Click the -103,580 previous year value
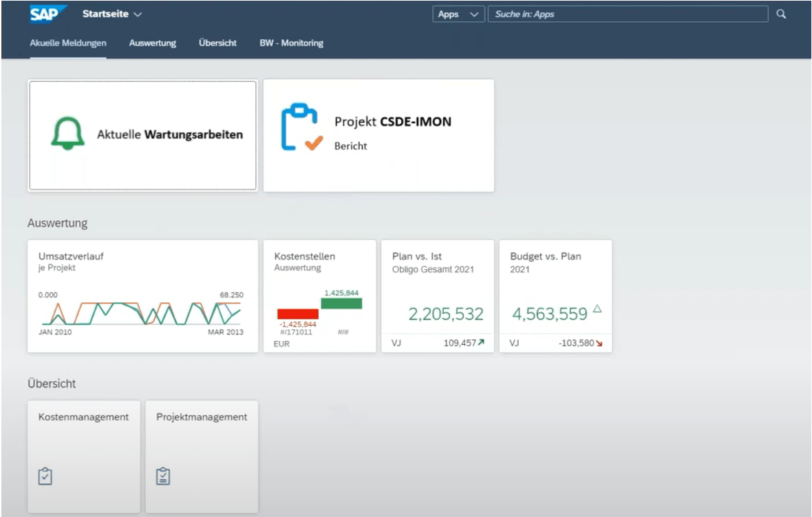The width and height of the screenshot is (812, 517). (577, 343)
